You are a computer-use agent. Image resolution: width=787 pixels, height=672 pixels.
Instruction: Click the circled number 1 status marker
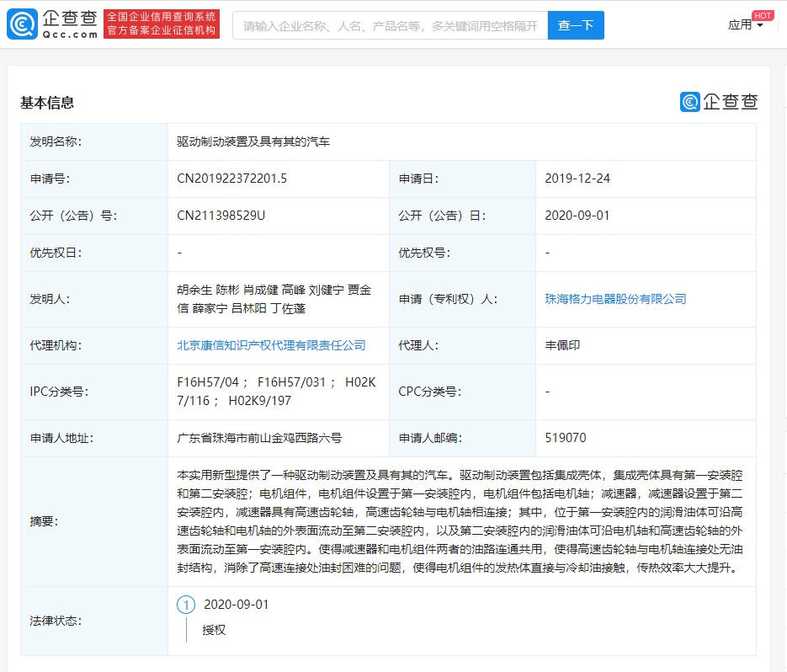185,605
